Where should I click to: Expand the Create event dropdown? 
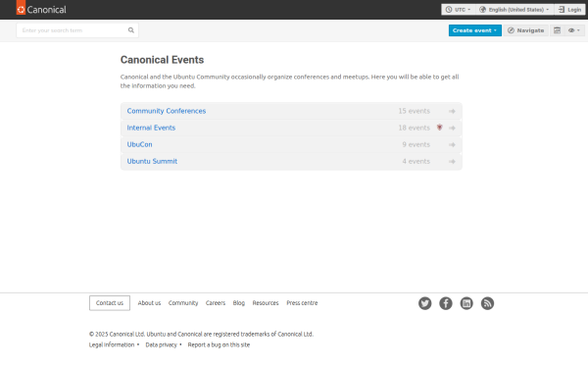474,30
